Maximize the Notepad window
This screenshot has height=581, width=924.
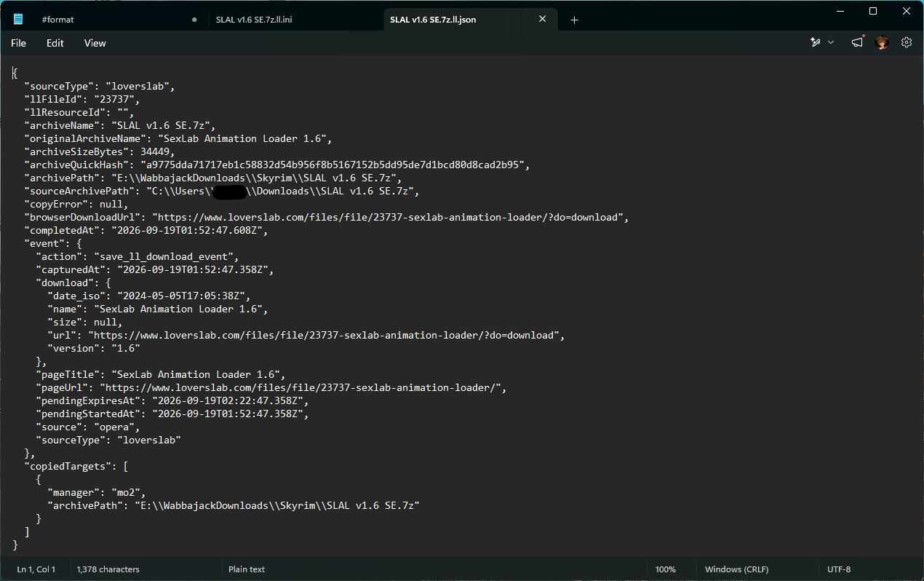point(873,11)
